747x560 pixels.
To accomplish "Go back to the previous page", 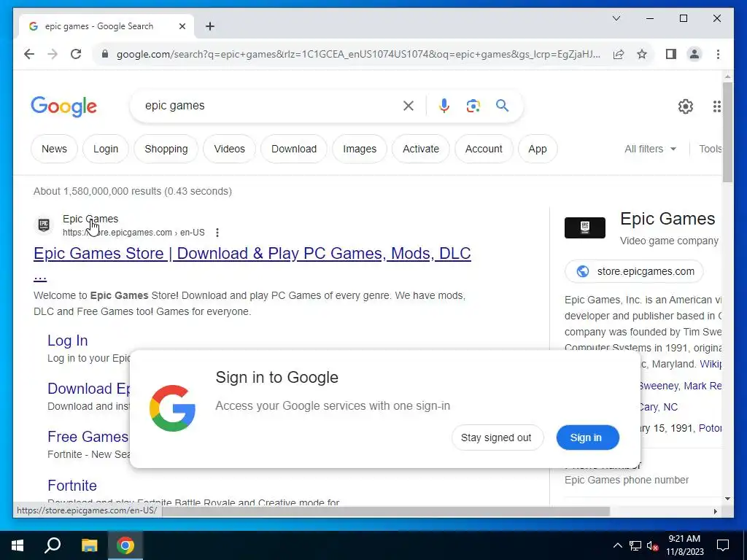I will [x=29, y=54].
